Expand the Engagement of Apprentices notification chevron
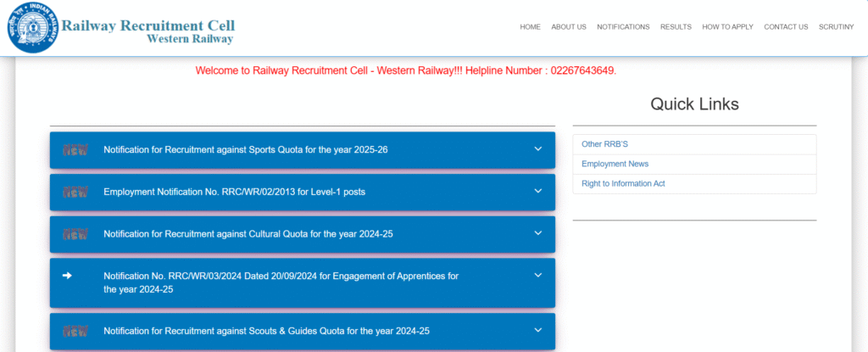 click(537, 276)
